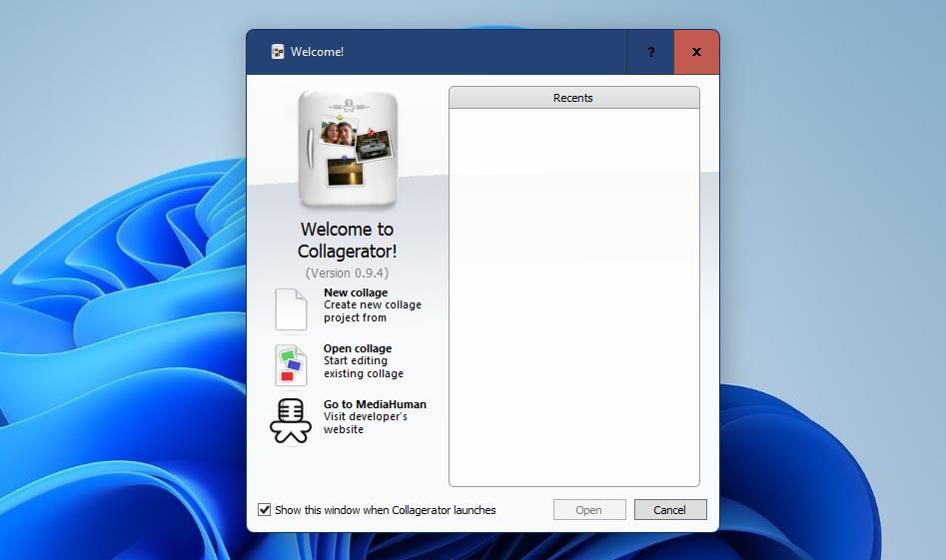The height and width of the screenshot is (560, 946).
Task: Close the Welcome dialog
Action: [696, 52]
